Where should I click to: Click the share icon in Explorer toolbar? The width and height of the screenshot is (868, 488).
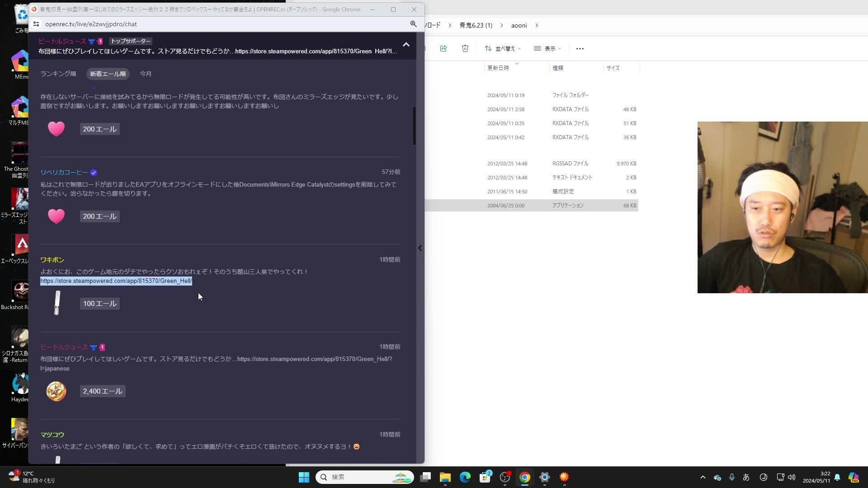[443, 48]
